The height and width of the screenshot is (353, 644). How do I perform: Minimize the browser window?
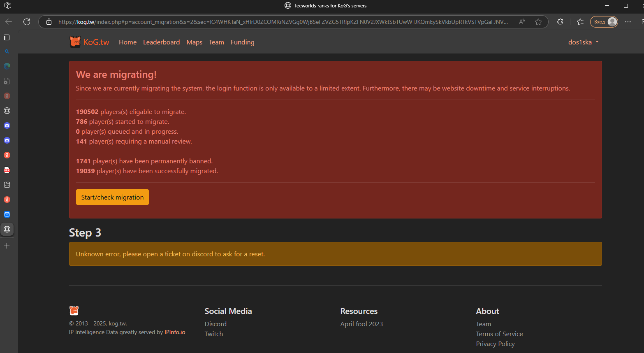[607, 6]
